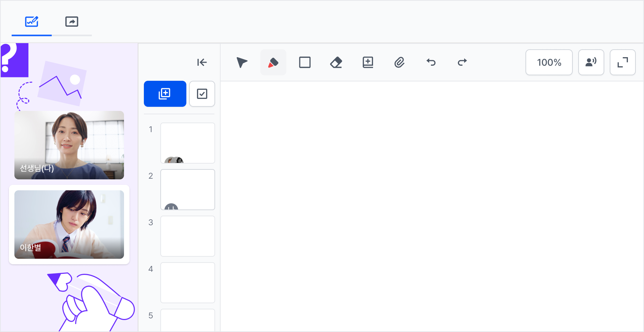Redo the last action
The width and height of the screenshot is (644, 332).
(462, 62)
